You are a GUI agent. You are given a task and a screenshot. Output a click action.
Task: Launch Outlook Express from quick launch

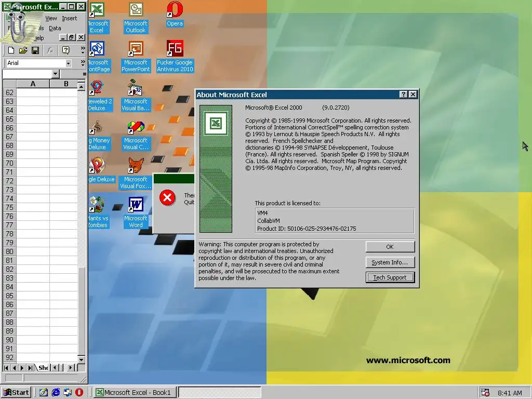pos(68,393)
